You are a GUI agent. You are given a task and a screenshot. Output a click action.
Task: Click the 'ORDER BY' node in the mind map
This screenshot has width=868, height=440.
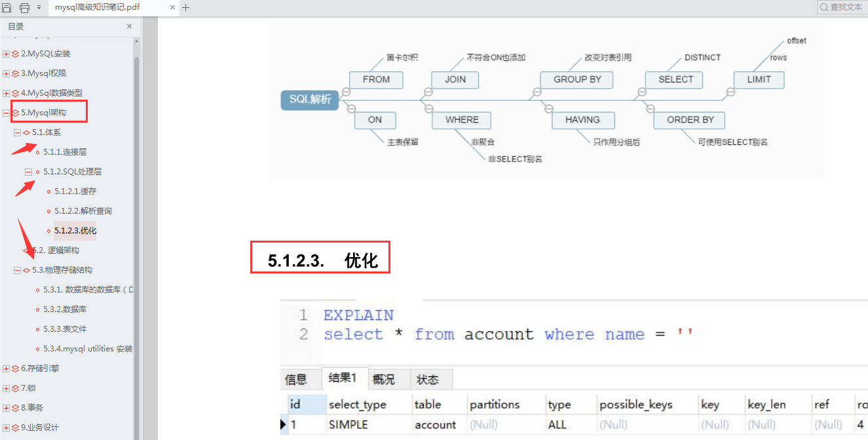point(690,120)
